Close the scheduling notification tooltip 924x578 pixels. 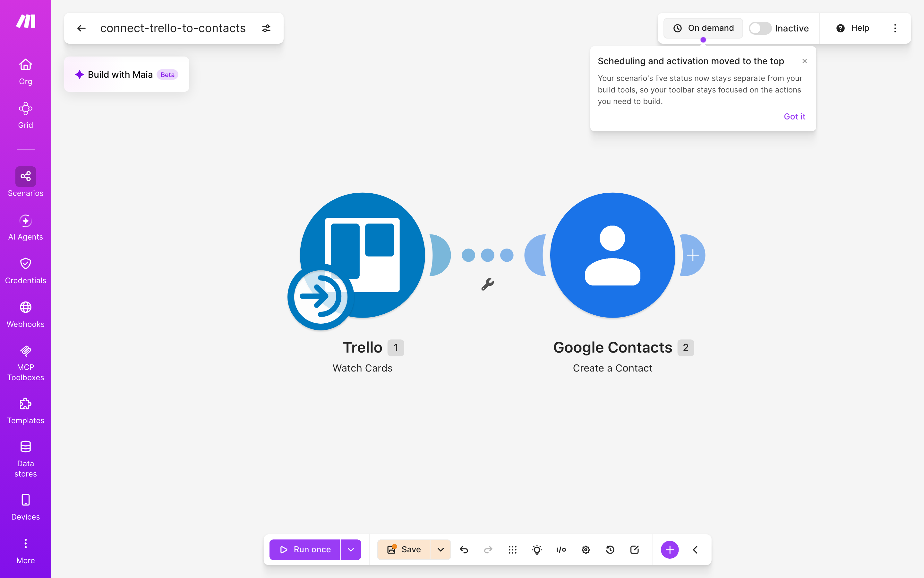(x=805, y=61)
